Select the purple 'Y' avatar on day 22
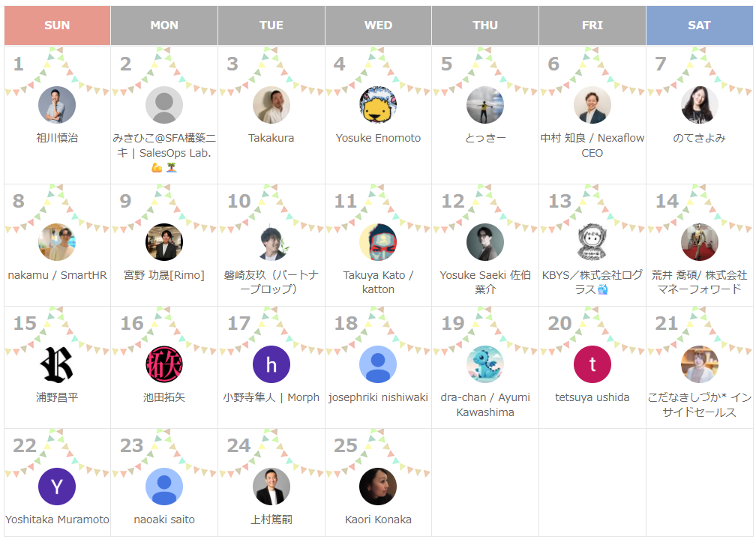 click(x=57, y=487)
